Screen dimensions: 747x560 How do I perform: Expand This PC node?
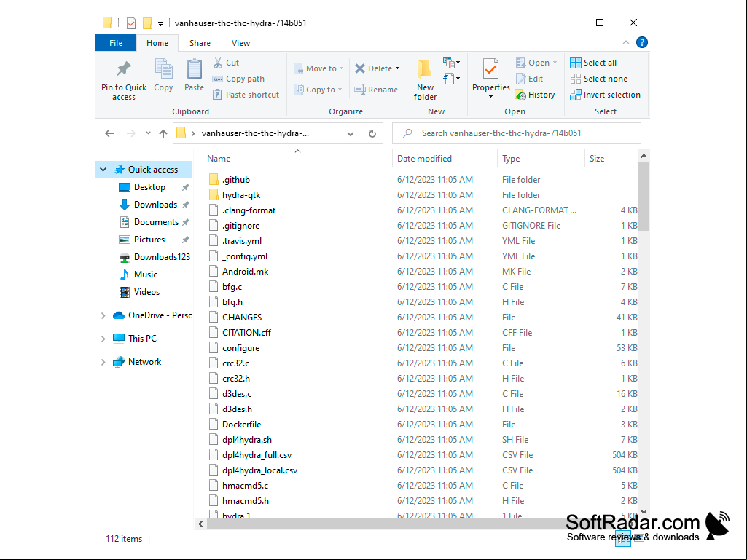103,339
